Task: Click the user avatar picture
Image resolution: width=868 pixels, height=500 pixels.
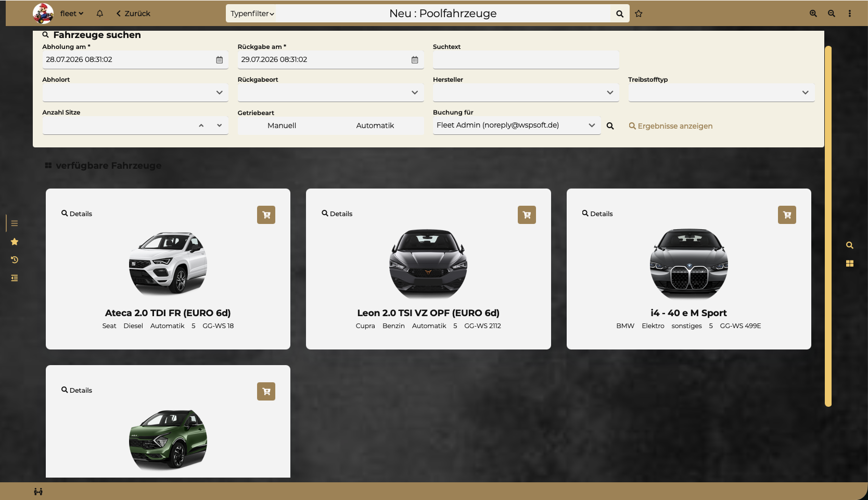Action: 43,14
